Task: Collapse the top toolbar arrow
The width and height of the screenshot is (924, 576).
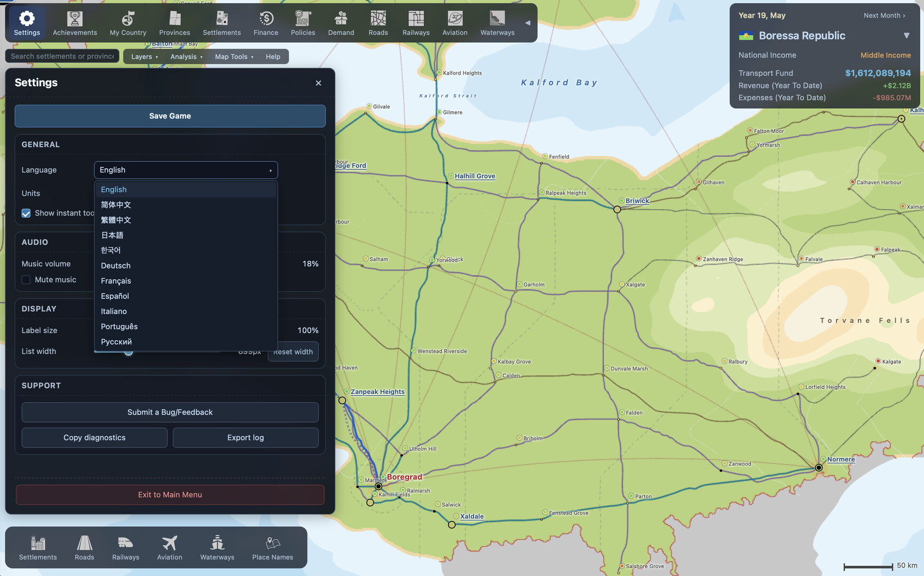Action: pyautogui.click(x=527, y=23)
